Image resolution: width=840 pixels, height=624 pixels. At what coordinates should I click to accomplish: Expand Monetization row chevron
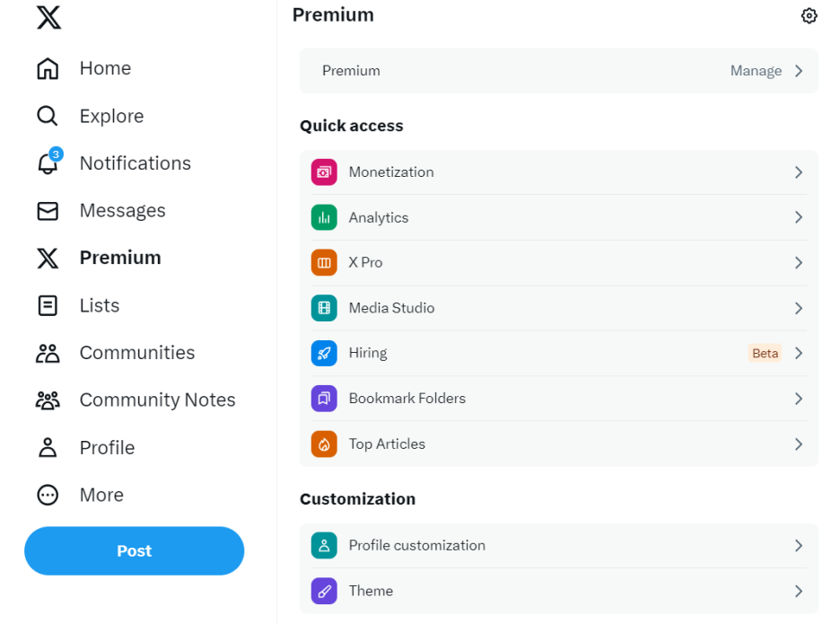coord(799,172)
